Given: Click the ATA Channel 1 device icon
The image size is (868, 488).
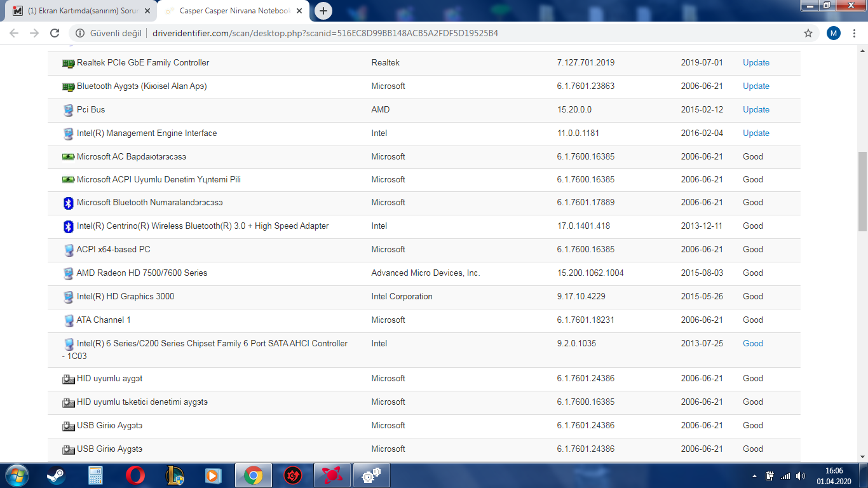Looking at the screenshot, I should (x=69, y=320).
